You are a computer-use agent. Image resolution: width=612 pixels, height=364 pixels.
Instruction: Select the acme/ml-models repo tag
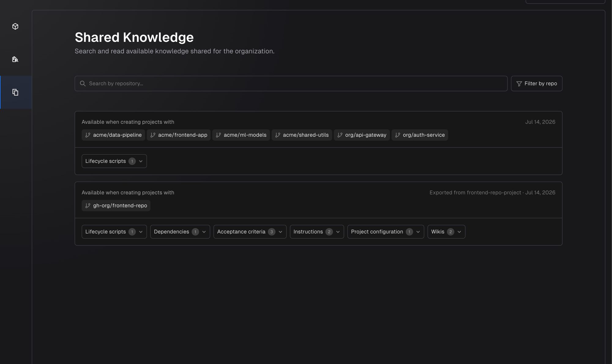[241, 135]
